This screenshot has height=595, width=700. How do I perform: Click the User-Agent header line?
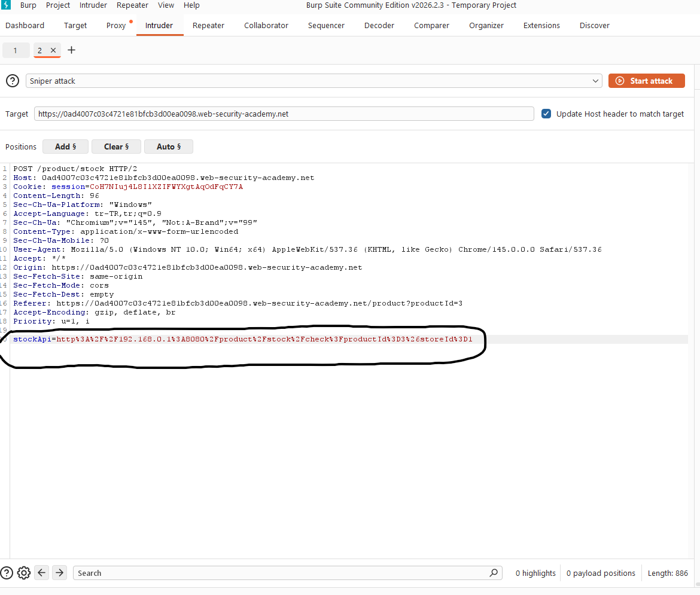point(307,249)
